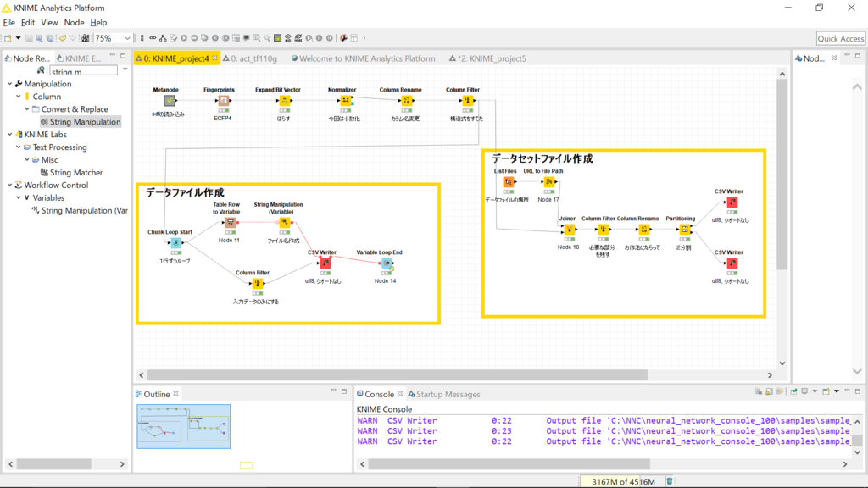Viewport: 868px width, 488px height.
Task: Click the Save toolbar icon
Action: click(29, 38)
